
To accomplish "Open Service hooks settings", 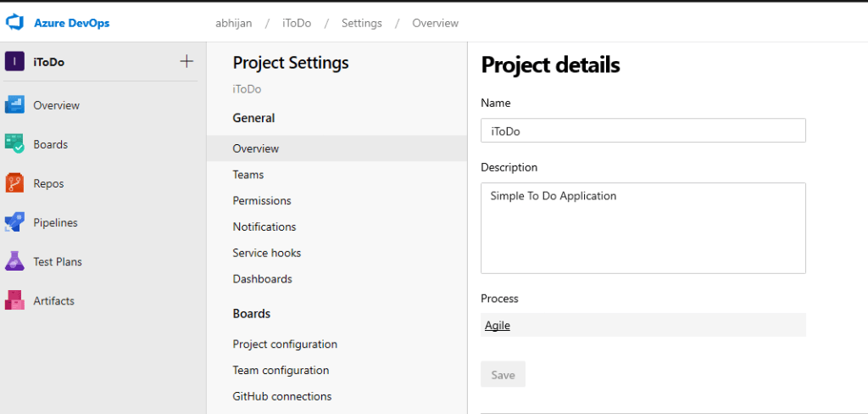I will point(267,253).
